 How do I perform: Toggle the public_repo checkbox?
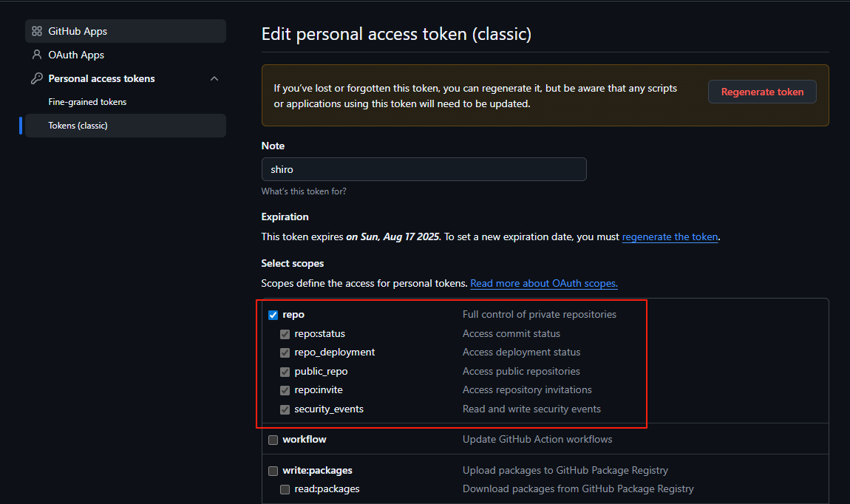point(285,372)
